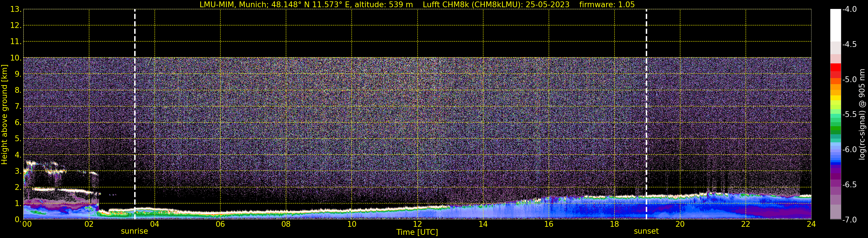Viewport: 868px width, 238px height.
Task: Click the 'Time [UTC]' axis label
Action: 417,232
